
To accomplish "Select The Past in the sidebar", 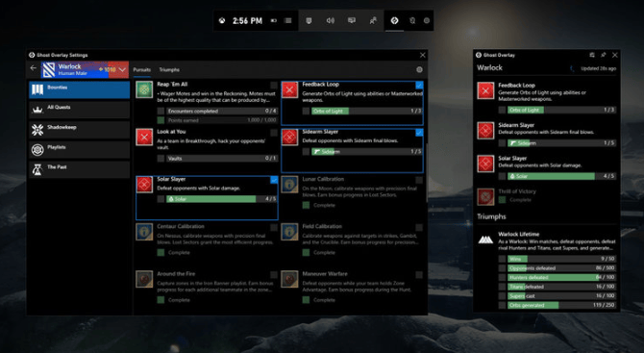I will [79, 169].
